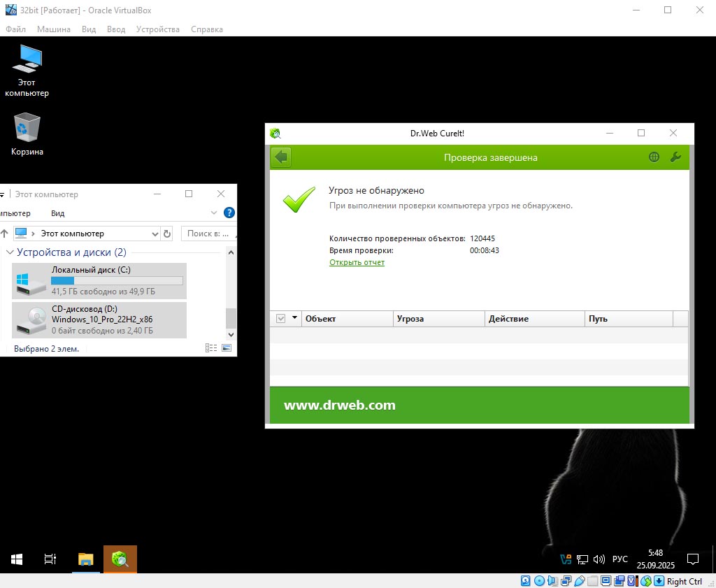Collapse the Устройства и диски group

click(x=10, y=252)
